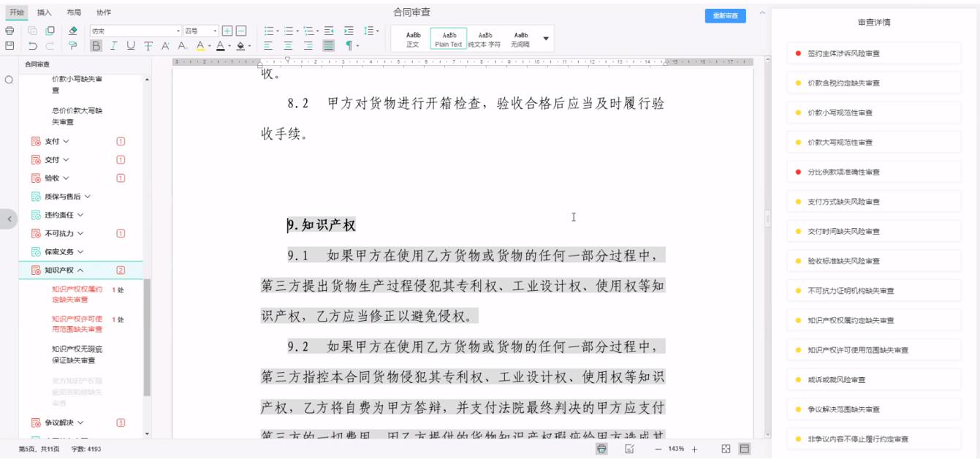The image size is (980, 459).
Task: Align text center
Action: 288,45
